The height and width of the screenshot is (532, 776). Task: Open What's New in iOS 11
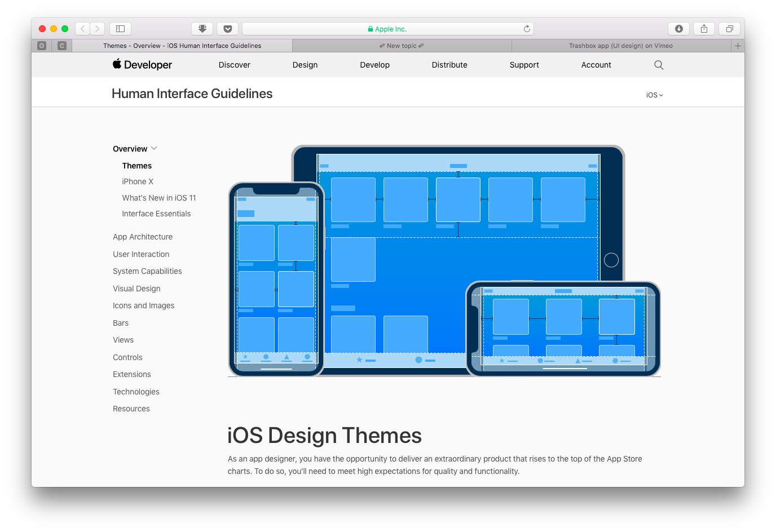(159, 198)
